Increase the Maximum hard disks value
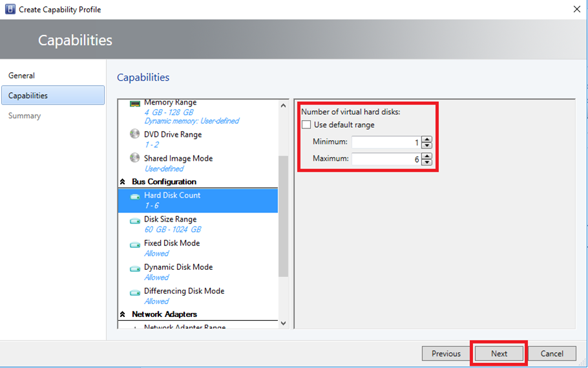 (x=426, y=156)
